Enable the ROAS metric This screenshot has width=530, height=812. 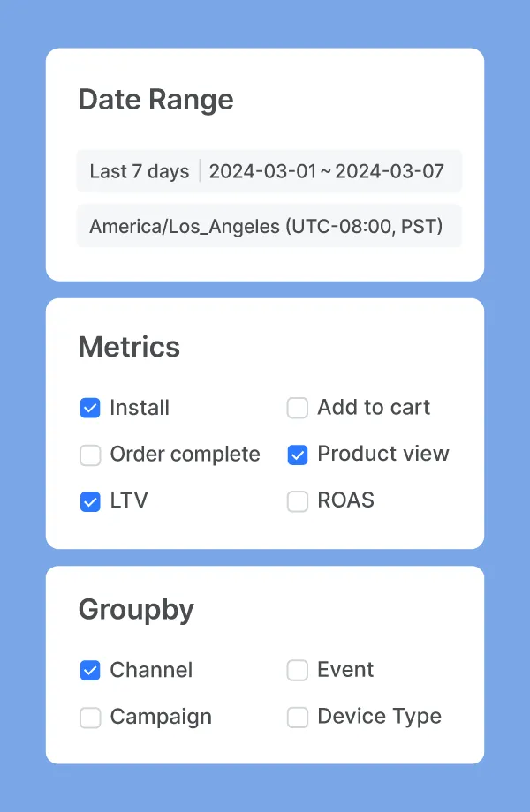coord(297,500)
